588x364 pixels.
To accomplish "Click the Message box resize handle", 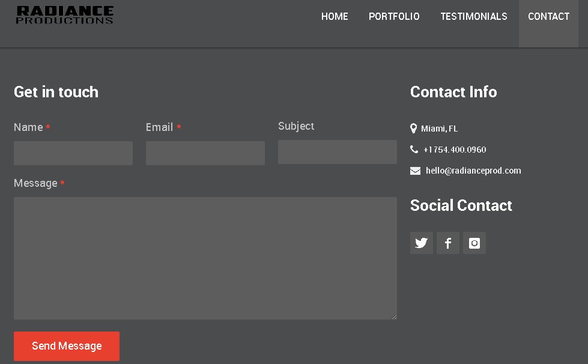I will tap(394, 317).
